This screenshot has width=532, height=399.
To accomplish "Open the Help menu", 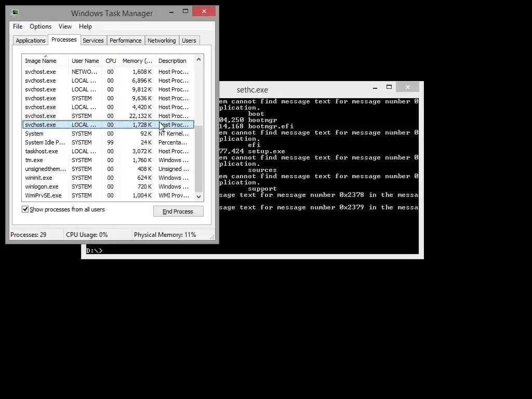I will (85, 26).
